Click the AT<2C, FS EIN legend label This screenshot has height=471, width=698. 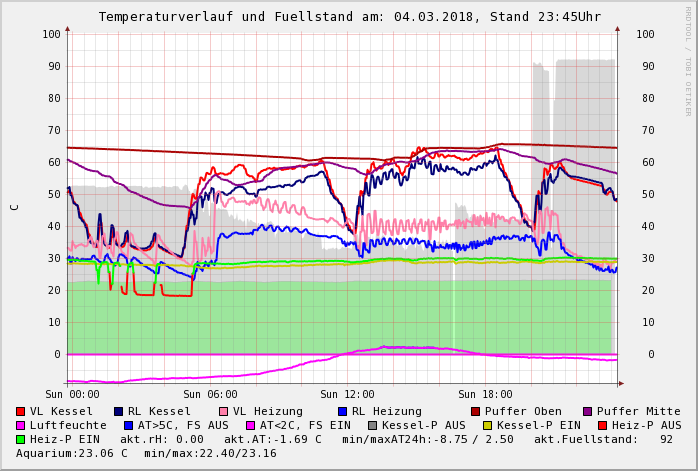click(x=304, y=425)
